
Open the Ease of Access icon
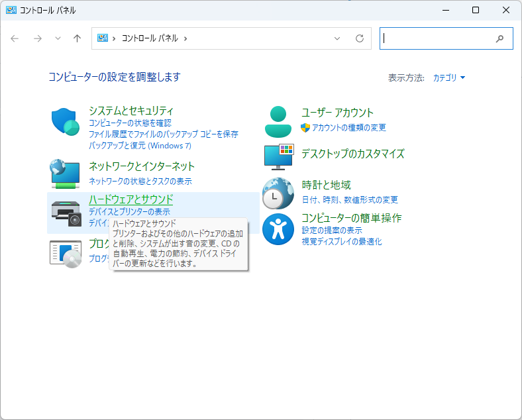(278, 229)
